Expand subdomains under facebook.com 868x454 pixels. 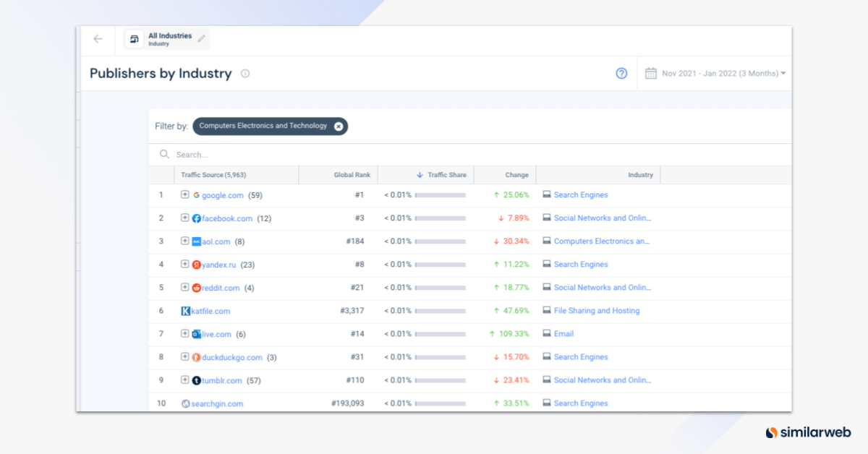(185, 218)
